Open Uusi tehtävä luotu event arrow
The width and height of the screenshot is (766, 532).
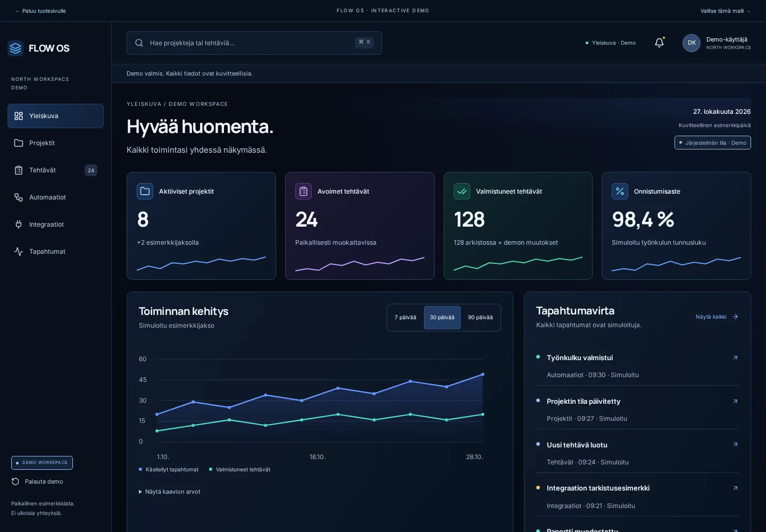[735, 445]
